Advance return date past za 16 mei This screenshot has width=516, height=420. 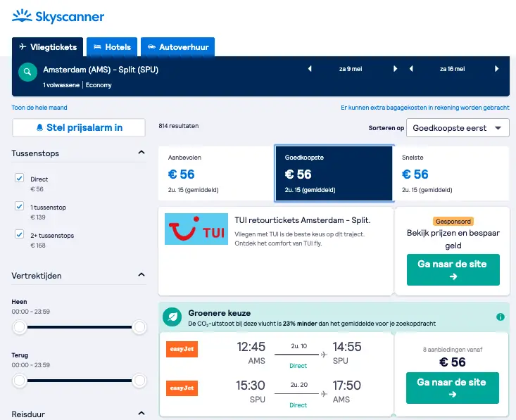496,69
